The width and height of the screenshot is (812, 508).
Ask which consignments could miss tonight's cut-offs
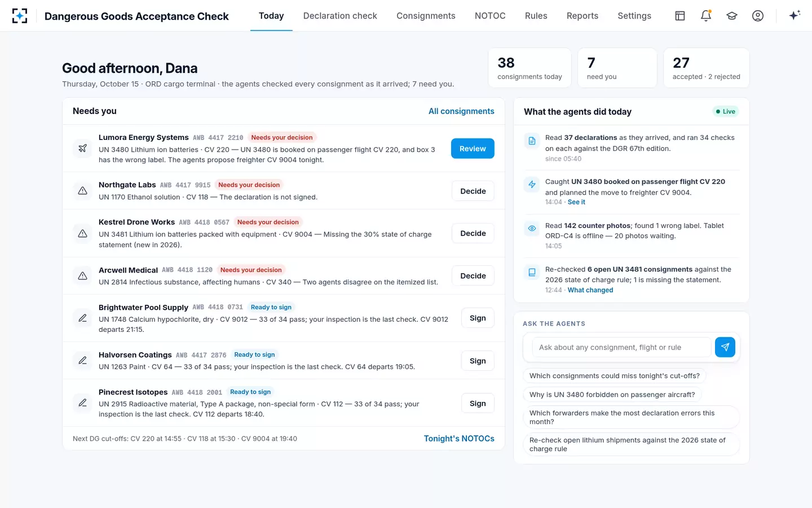pyautogui.click(x=615, y=376)
